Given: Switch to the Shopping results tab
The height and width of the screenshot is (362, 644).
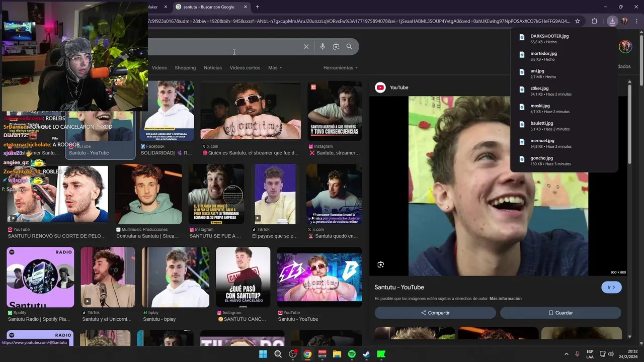Looking at the screenshot, I should [x=185, y=68].
